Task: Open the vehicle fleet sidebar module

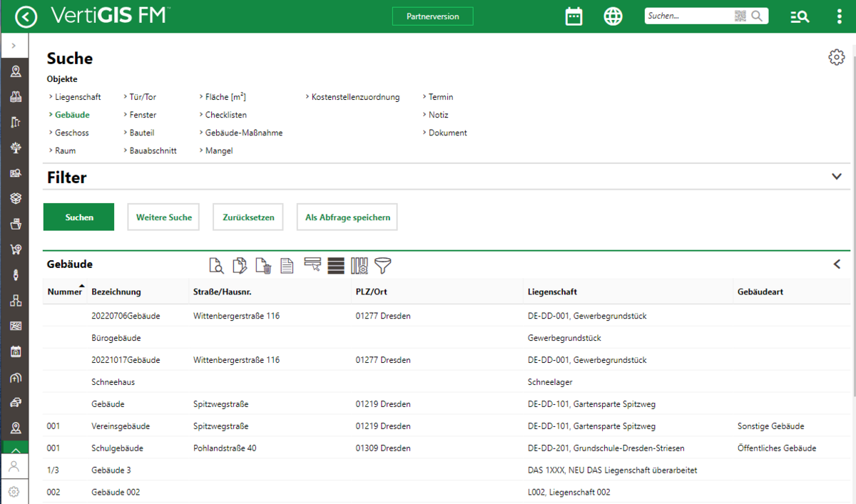Action: click(x=15, y=402)
